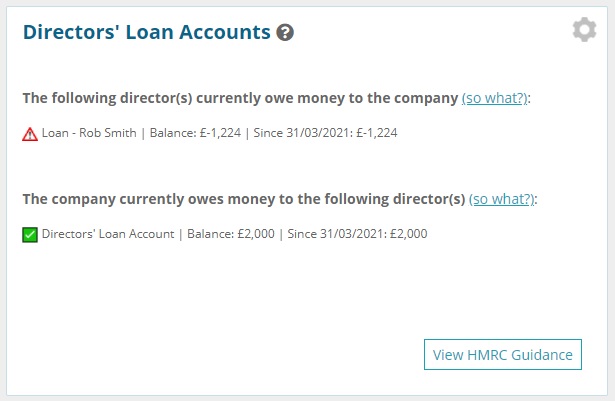Open the help question mark beside Directors' Loan Accounts

[x=285, y=33]
